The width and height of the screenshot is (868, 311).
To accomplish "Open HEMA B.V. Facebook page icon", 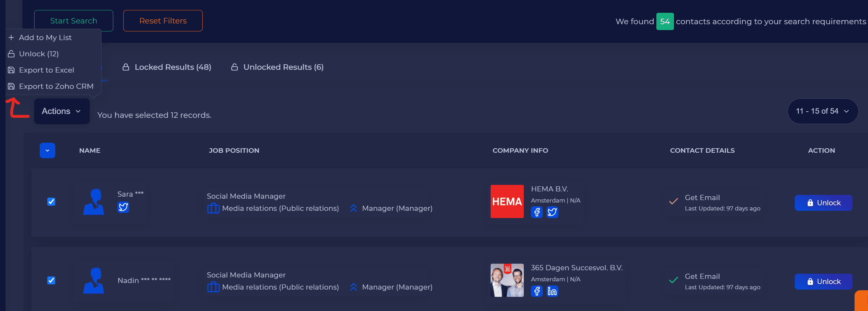I will coord(537,212).
